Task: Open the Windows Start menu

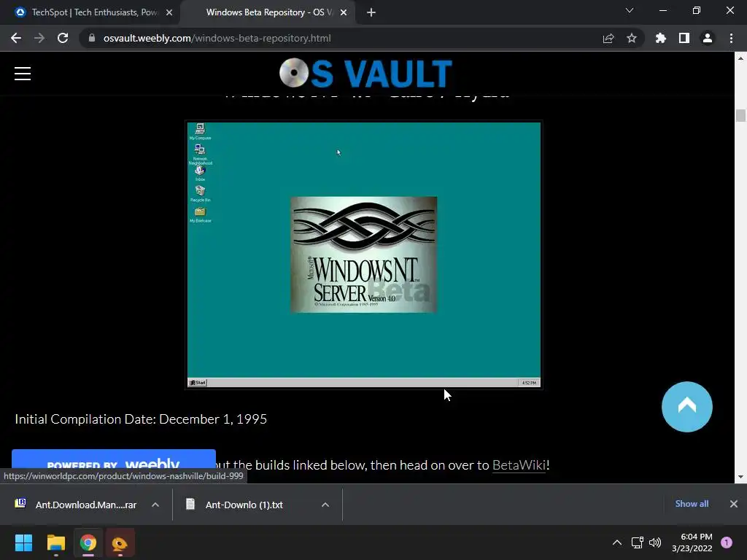Action: pyautogui.click(x=23, y=542)
